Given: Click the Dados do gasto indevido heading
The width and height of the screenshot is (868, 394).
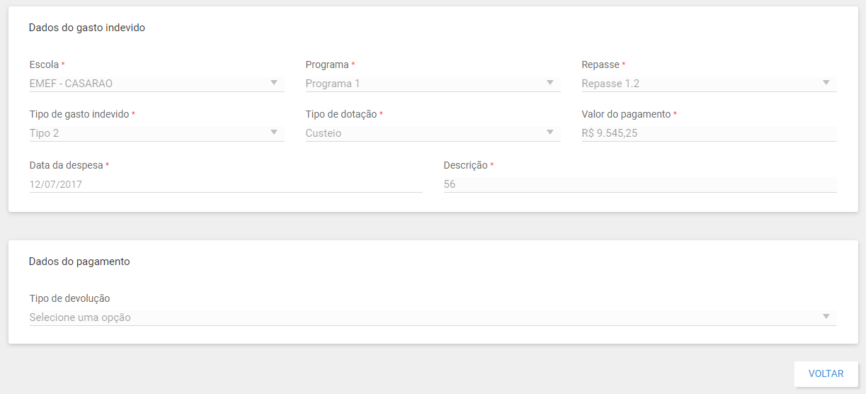Looking at the screenshot, I should click(x=87, y=28).
